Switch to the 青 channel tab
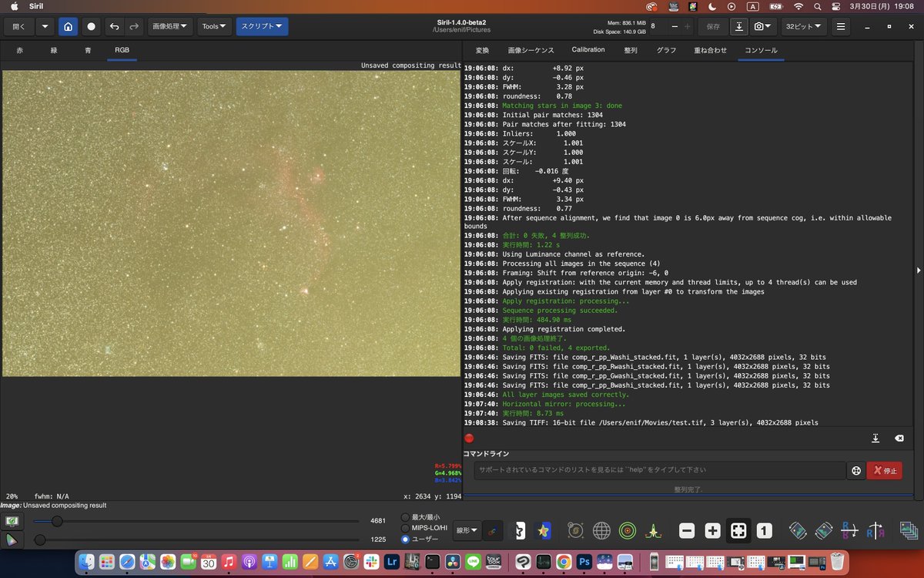924x578 pixels. (x=88, y=50)
